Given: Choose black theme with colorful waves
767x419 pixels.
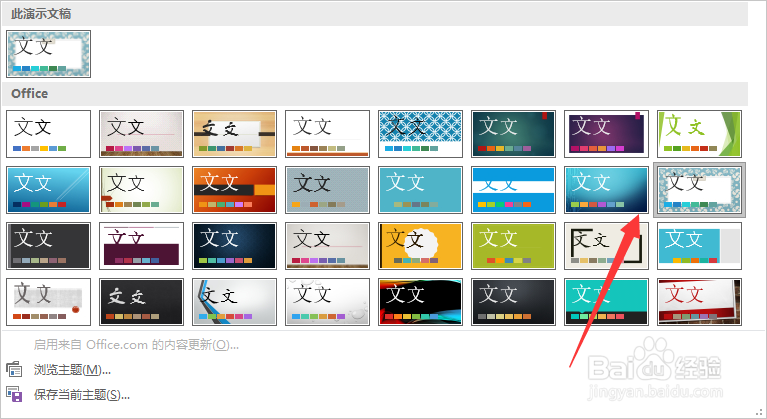Looking at the screenshot, I should 420,302.
